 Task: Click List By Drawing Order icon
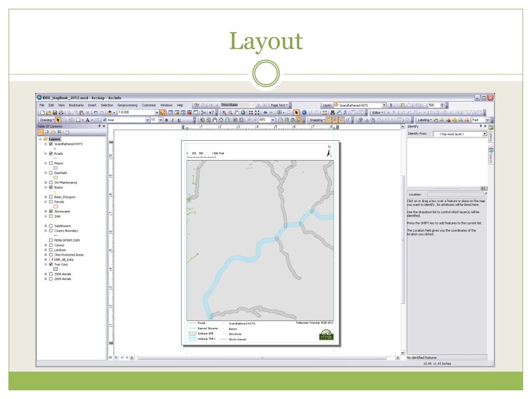click(41, 132)
